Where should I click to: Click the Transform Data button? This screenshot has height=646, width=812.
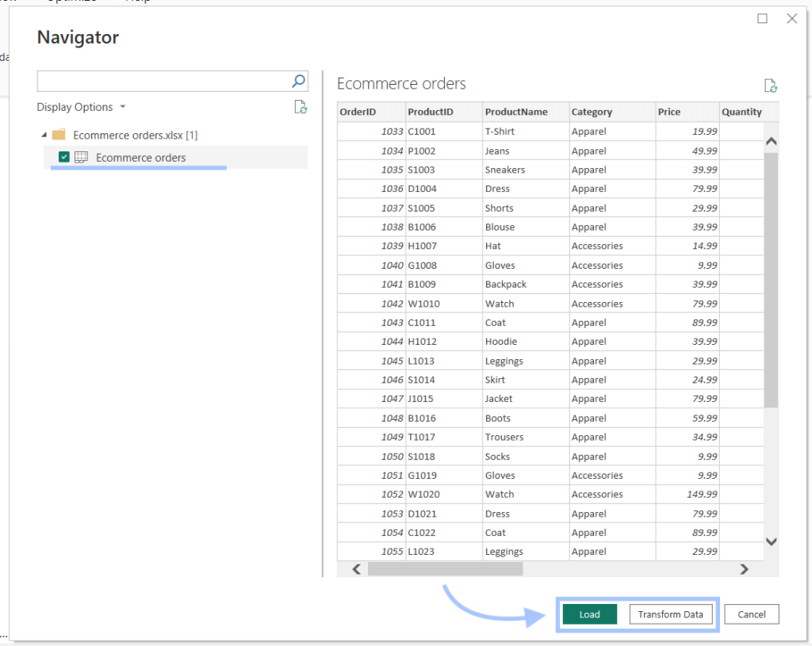[671, 614]
